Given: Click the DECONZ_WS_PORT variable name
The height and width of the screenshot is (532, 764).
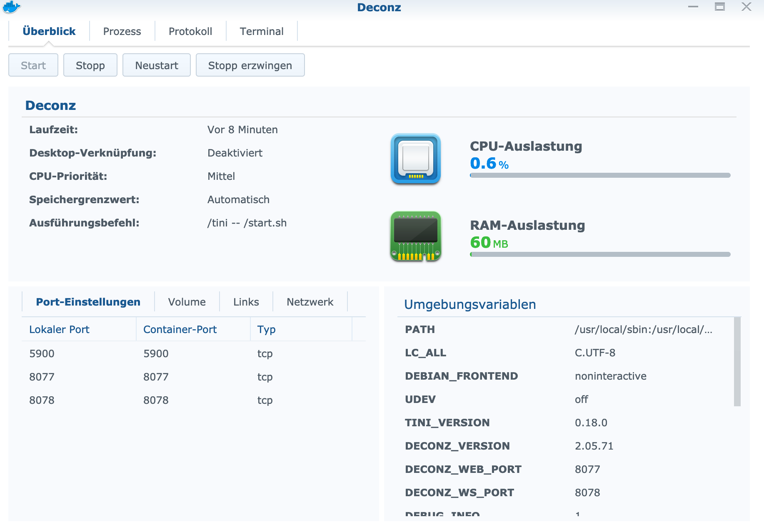Looking at the screenshot, I should click(459, 492).
